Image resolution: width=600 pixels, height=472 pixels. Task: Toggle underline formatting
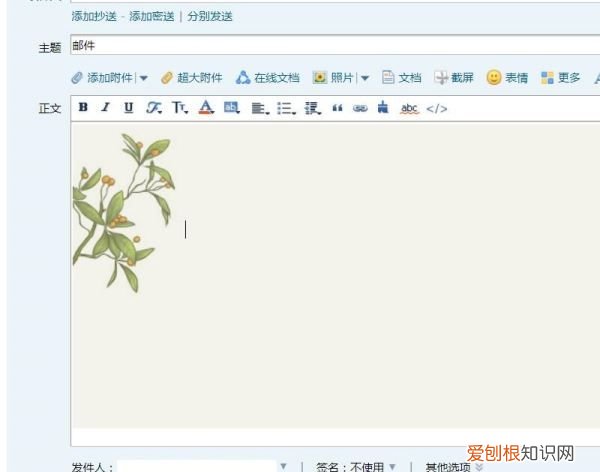(129, 108)
